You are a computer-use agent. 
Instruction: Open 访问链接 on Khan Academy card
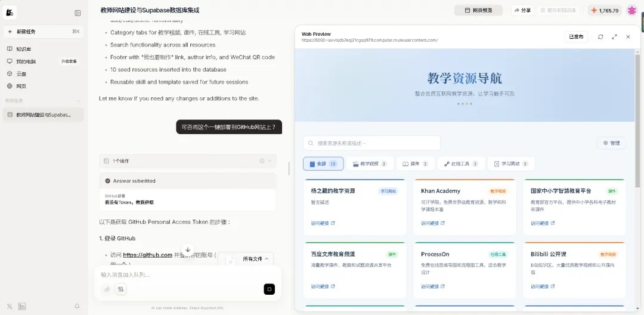point(433,223)
